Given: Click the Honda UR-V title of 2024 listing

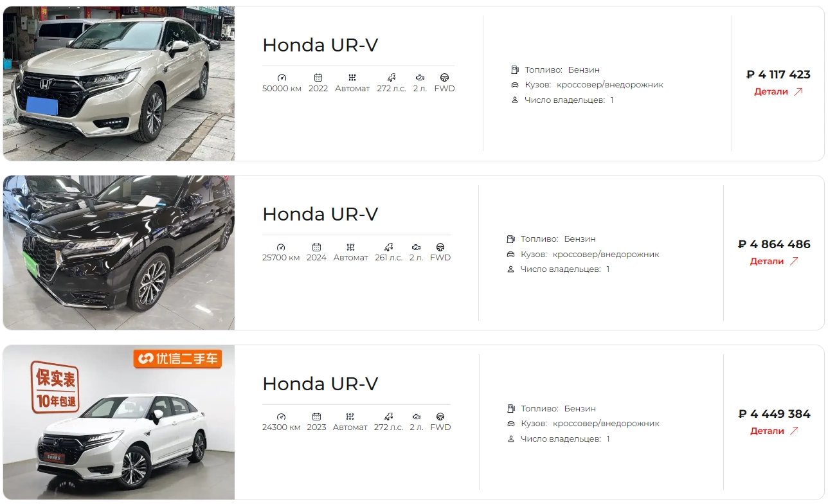Looking at the screenshot, I should pos(320,214).
